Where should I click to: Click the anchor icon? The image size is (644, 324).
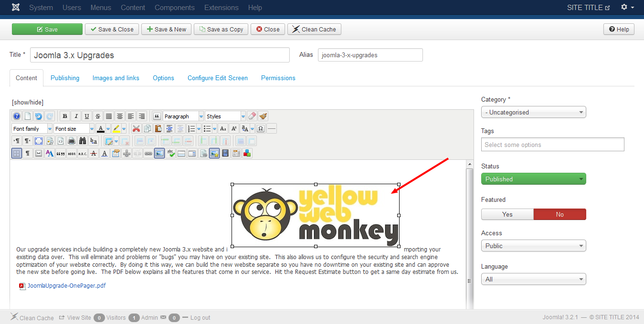click(127, 153)
